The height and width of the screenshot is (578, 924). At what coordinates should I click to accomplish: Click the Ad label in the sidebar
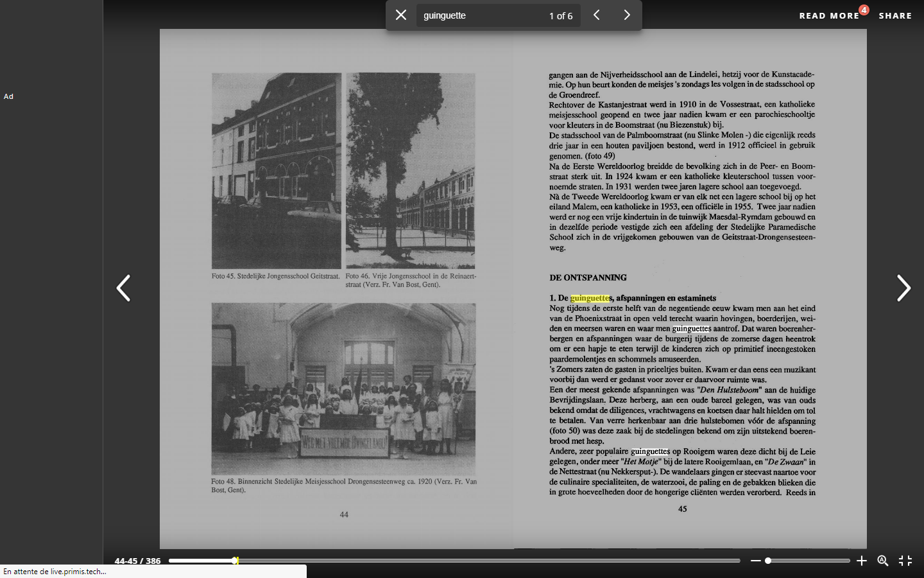8,96
